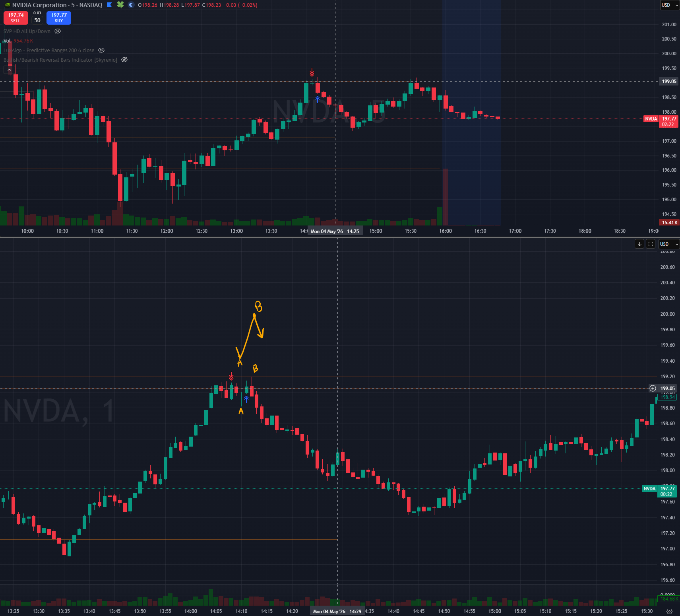Toggle visibility of LuxAlgo Predictive Ranges indicator

(x=101, y=50)
